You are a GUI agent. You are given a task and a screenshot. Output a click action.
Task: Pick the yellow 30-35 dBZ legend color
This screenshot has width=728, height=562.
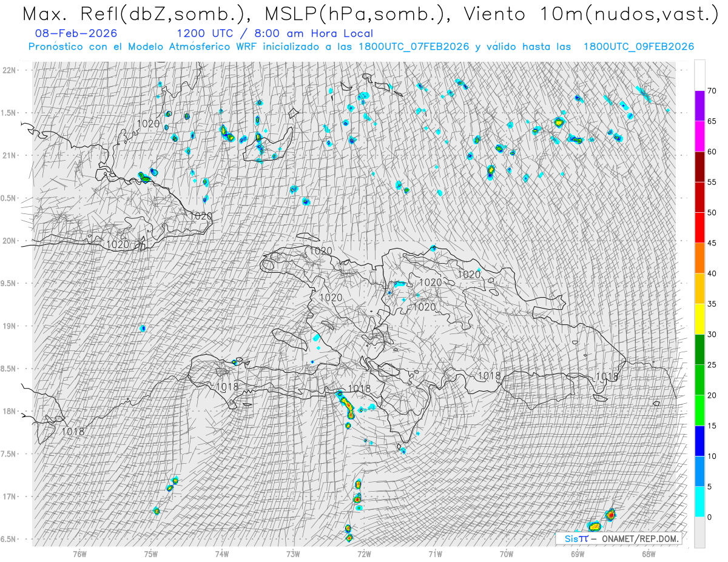(699, 319)
